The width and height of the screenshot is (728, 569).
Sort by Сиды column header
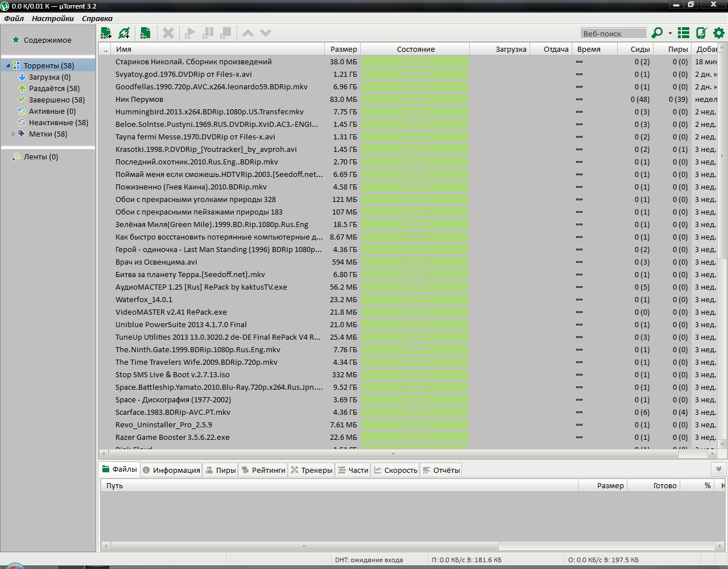[635, 49]
